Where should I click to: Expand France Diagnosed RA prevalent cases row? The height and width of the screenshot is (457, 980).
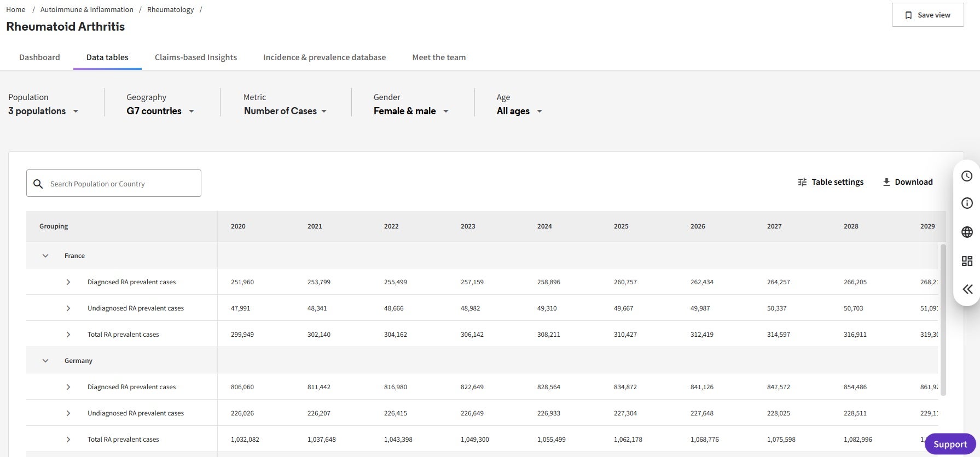tap(68, 282)
